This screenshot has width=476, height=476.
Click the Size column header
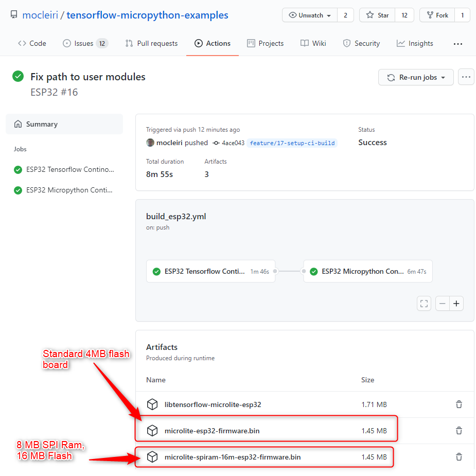367,380
